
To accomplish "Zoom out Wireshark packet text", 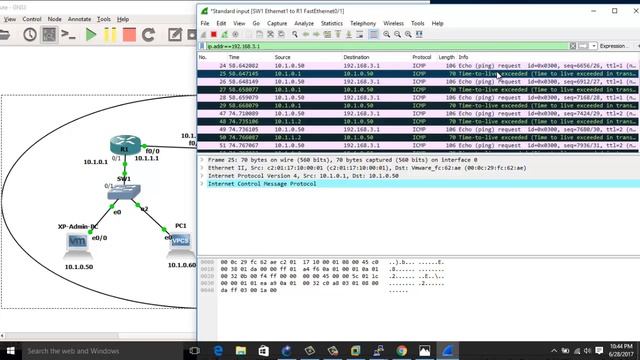I will tap(397, 35).
